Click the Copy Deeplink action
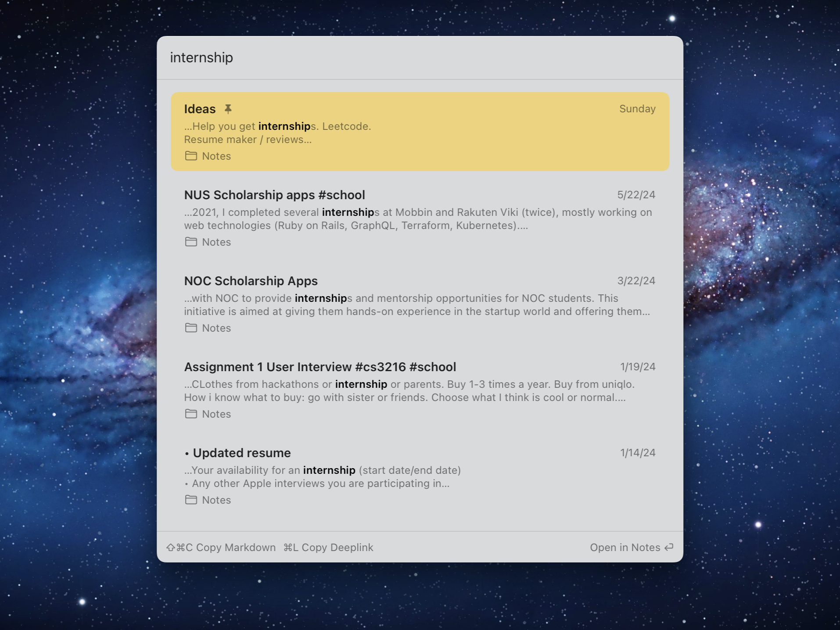 point(337,548)
